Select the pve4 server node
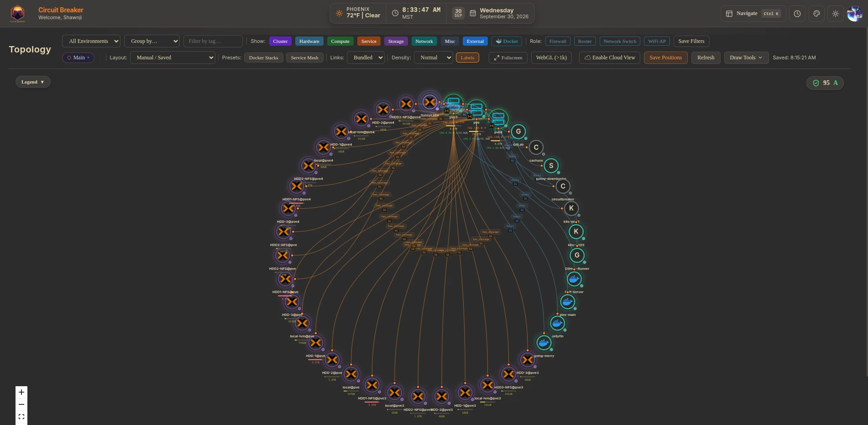This screenshot has height=425, width=868. click(x=498, y=119)
